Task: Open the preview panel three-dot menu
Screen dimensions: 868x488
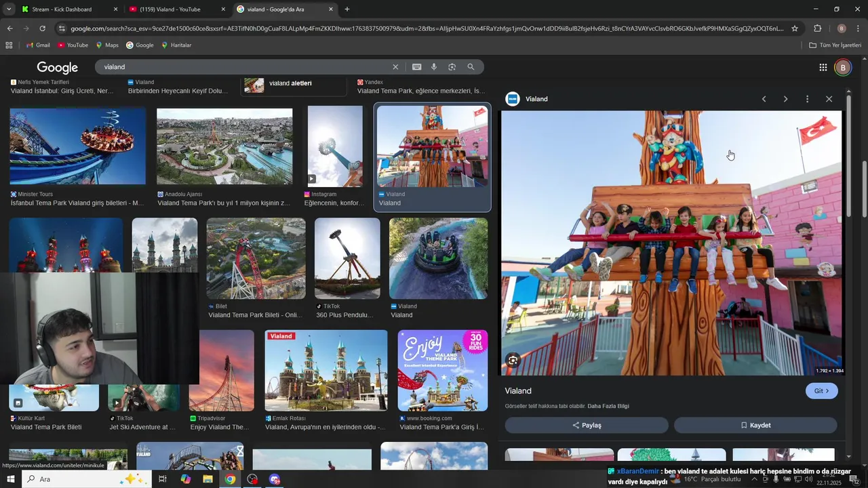Action: click(807, 99)
